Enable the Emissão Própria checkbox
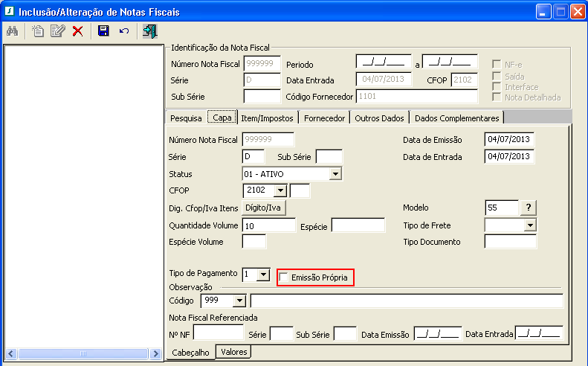This screenshot has height=366, width=588. 284,277
